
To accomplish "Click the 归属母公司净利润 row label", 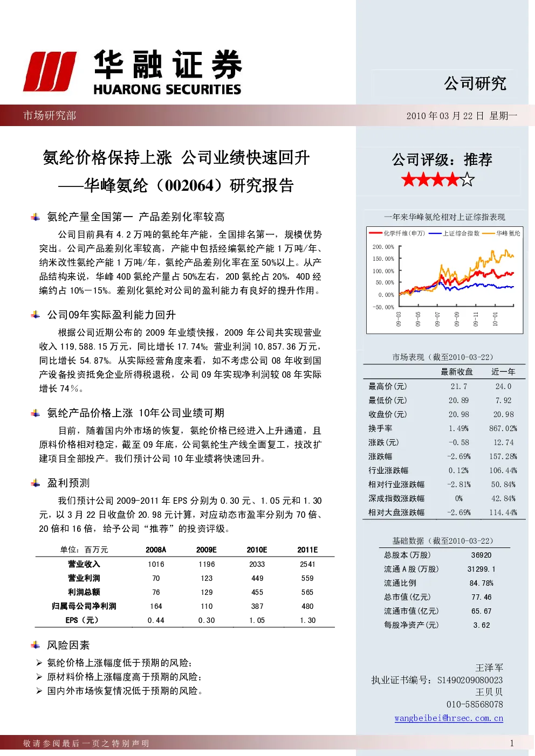I will tap(84, 606).
